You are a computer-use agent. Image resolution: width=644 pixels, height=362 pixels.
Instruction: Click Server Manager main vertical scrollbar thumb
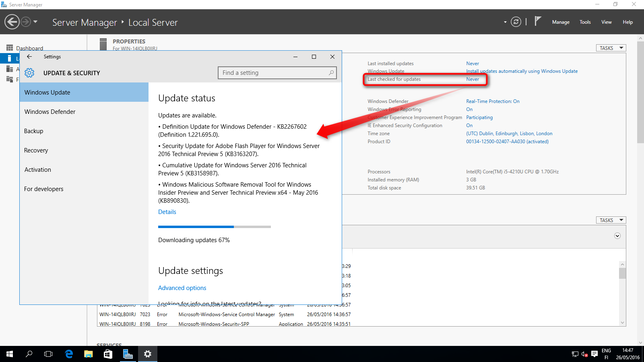point(640,93)
